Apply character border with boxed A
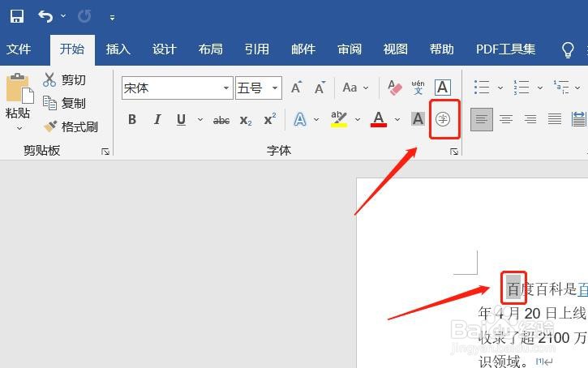The image size is (588, 368). [443, 88]
